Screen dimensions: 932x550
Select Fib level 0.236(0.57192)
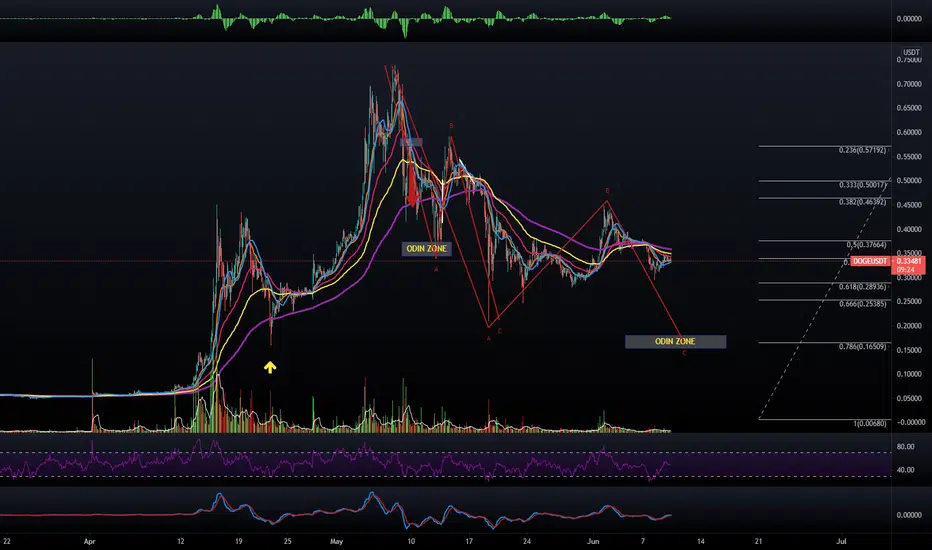pos(862,150)
